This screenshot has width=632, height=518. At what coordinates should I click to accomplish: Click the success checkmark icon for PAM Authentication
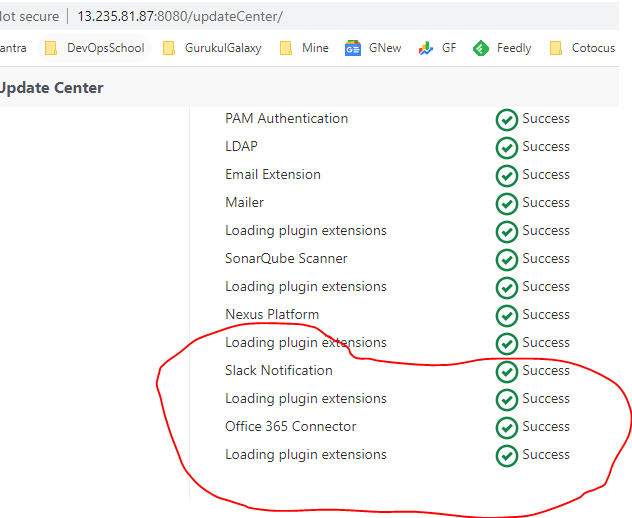click(x=506, y=120)
